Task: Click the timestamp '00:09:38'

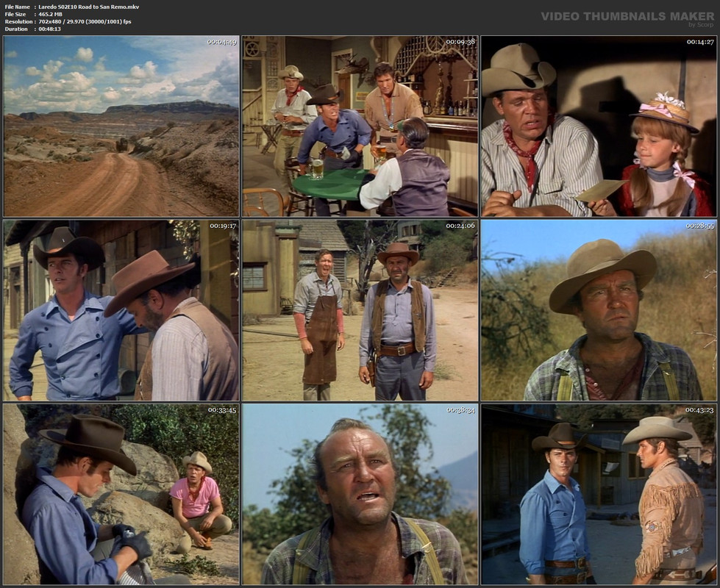Action: [x=460, y=42]
